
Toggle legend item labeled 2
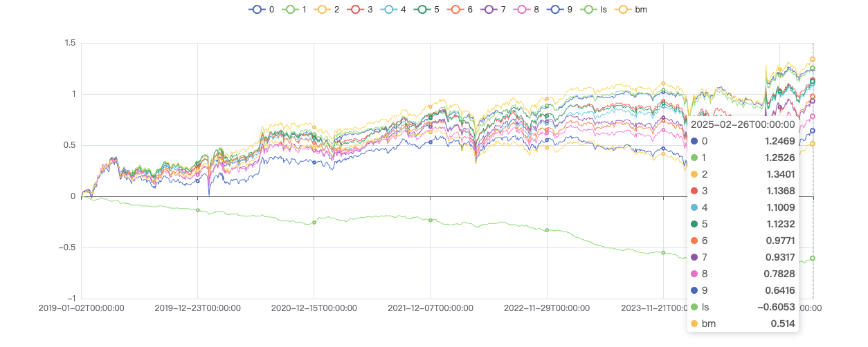click(x=324, y=10)
